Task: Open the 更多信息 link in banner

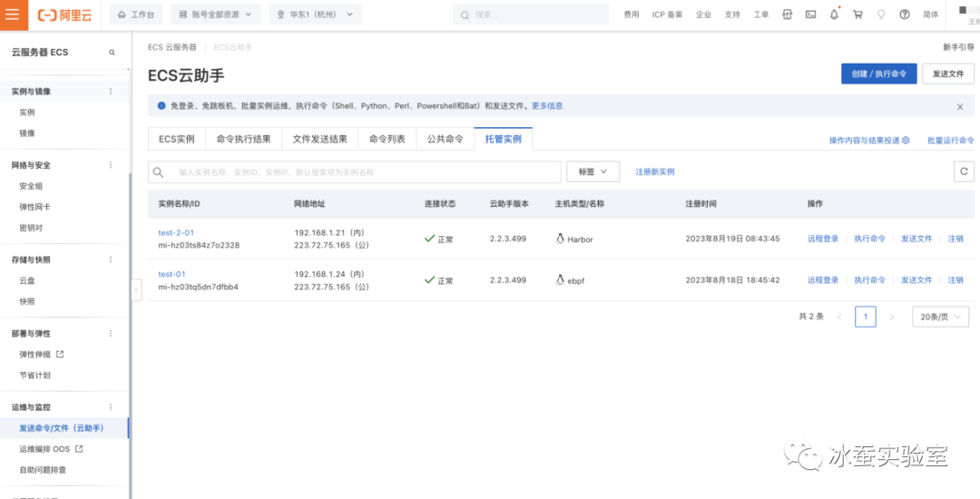Action: click(x=547, y=106)
